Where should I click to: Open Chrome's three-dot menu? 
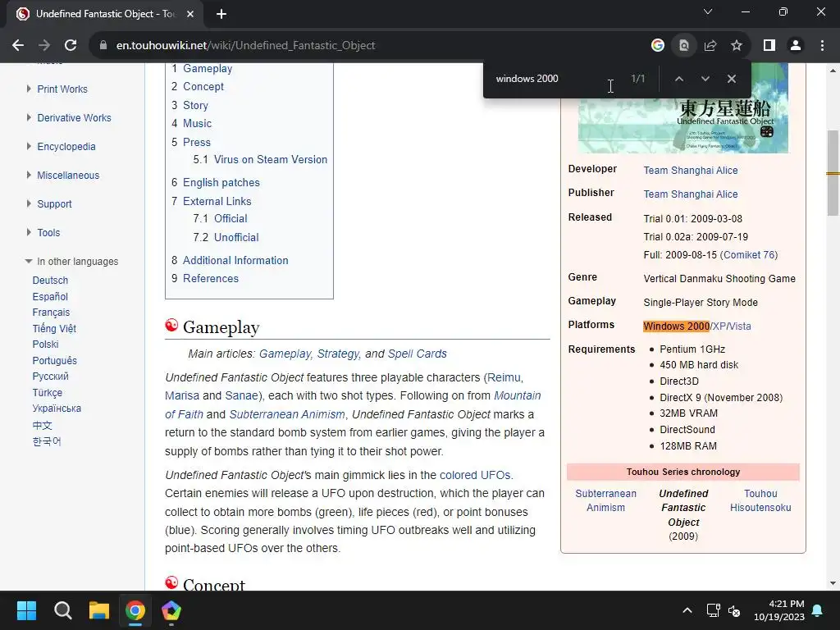[822, 46]
